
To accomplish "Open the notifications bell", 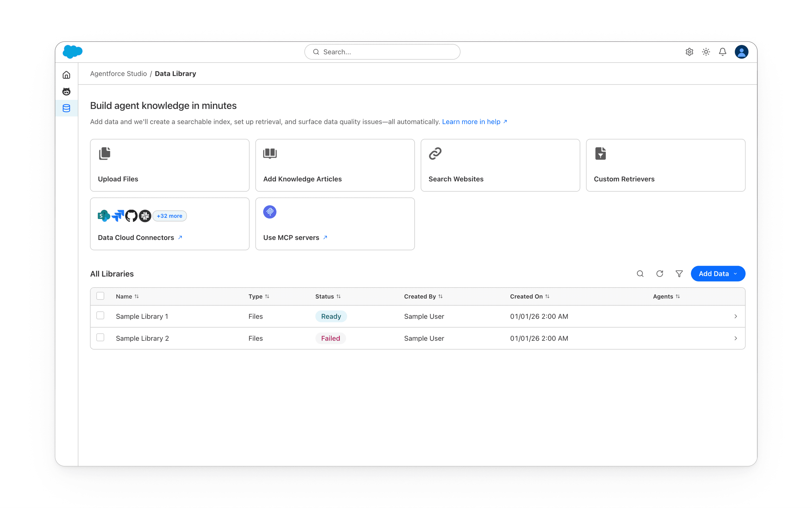I will click(723, 52).
